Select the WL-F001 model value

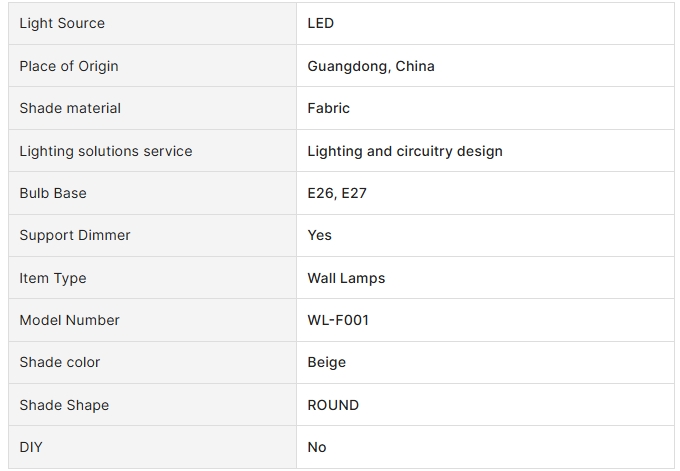click(x=338, y=320)
